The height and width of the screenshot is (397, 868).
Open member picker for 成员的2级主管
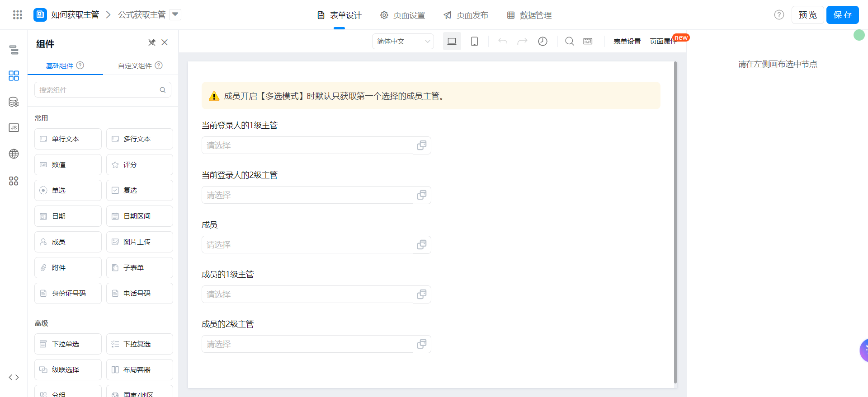click(422, 344)
